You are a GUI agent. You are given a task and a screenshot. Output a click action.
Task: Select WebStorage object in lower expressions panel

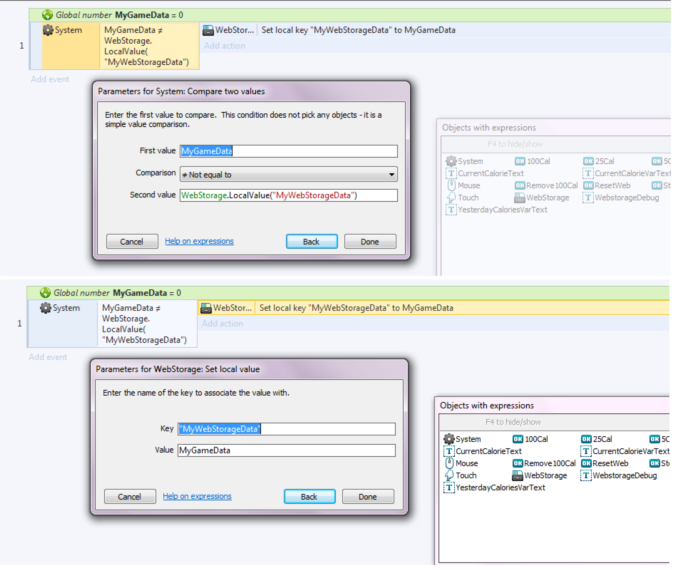[540, 475]
